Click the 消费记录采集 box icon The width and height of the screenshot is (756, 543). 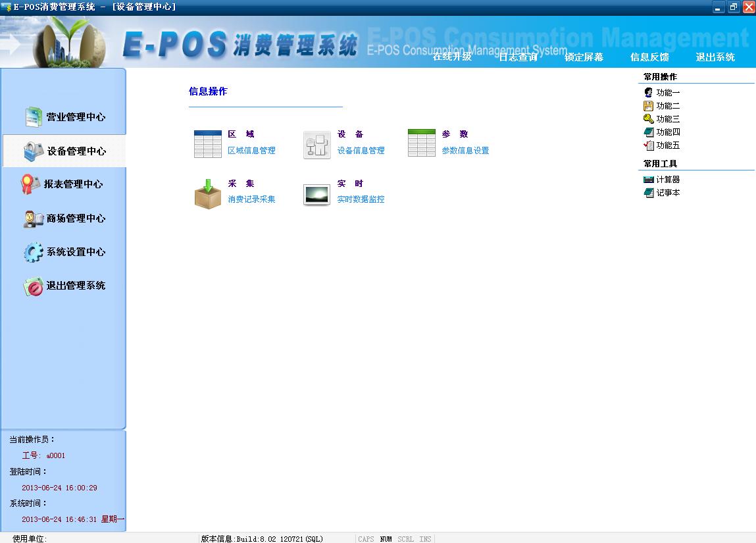tap(207, 194)
